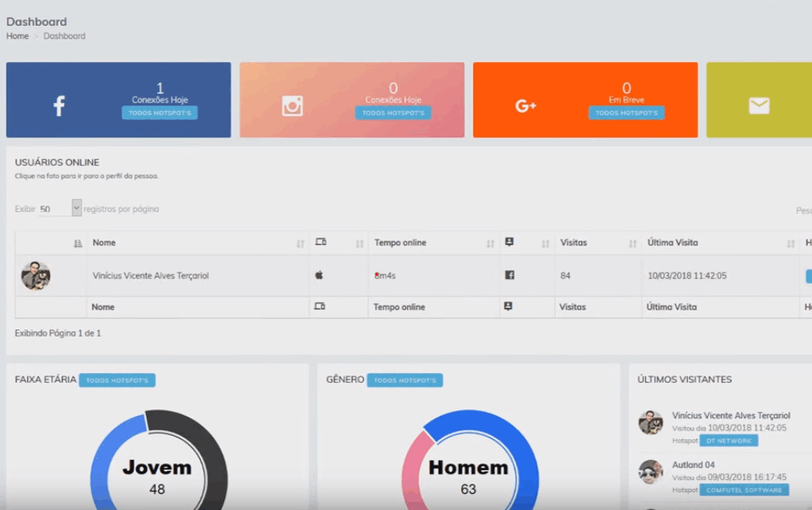Click Todos Hotspot's button on the Facebook card

click(x=159, y=113)
